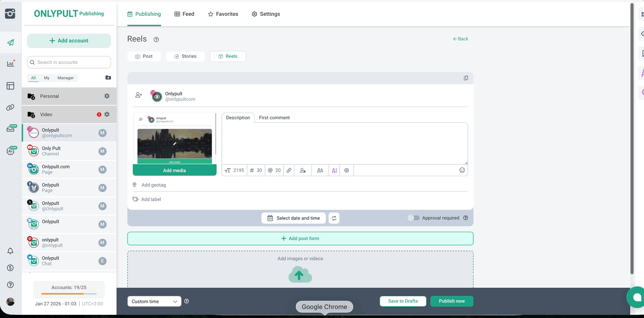Viewport: 644px width, 318px height.
Task: Open gear settings for Video folder
Action: pyautogui.click(x=107, y=115)
